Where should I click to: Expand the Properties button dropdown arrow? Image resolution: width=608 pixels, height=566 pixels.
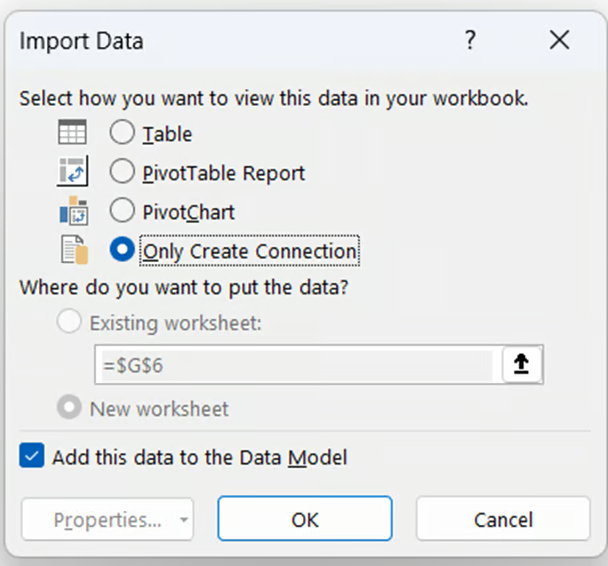point(183,520)
